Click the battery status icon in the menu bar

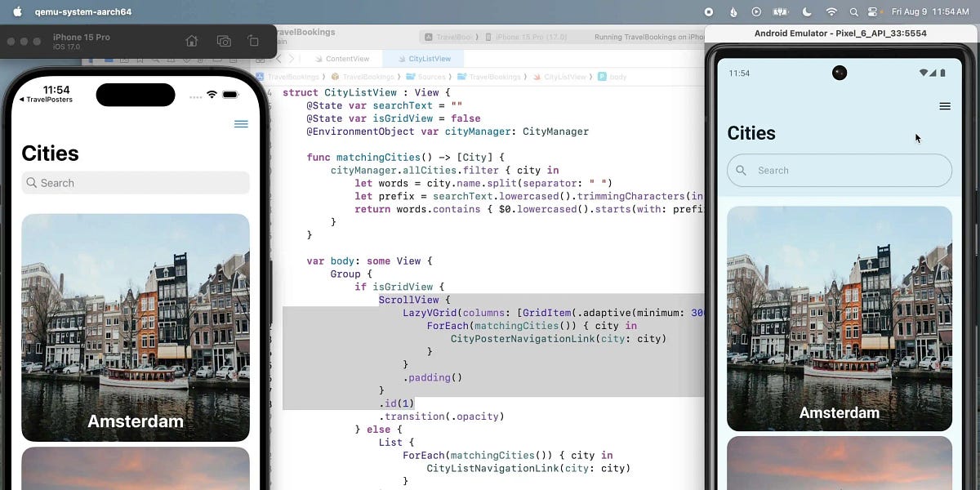[780, 12]
